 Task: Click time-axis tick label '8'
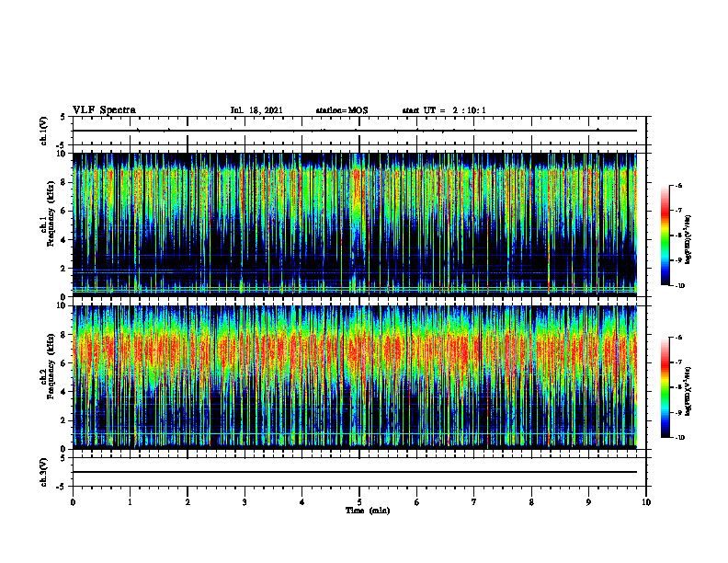tap(531, 502)
